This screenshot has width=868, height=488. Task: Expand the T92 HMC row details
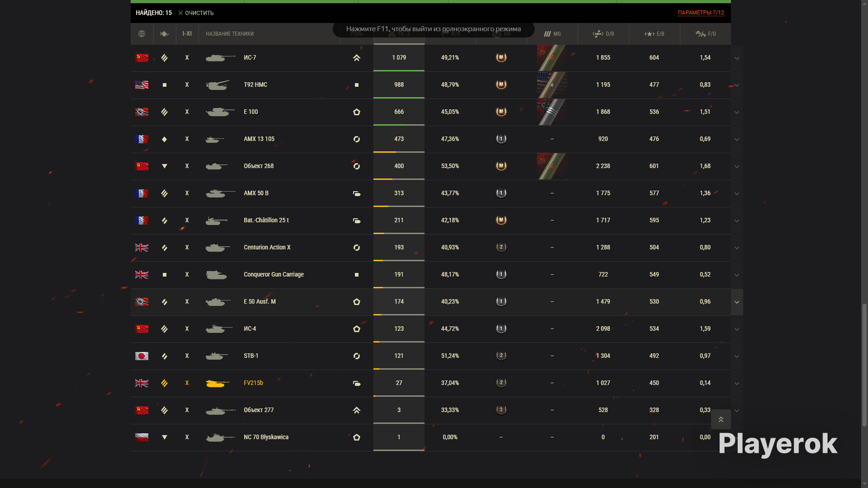[x=737, y=85]
